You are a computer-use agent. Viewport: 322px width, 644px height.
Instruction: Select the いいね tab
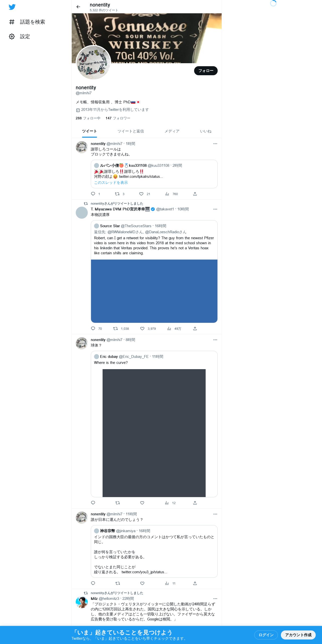[206, 131]
